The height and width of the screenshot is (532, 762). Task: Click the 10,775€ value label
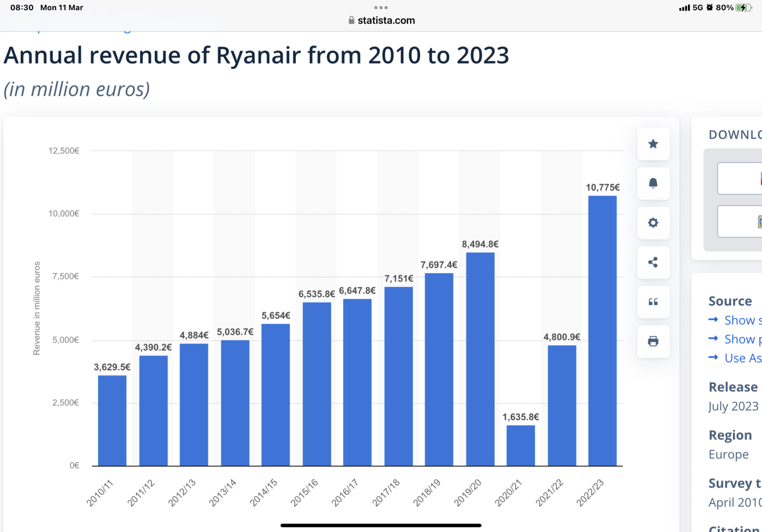click(x=603, y=187)
